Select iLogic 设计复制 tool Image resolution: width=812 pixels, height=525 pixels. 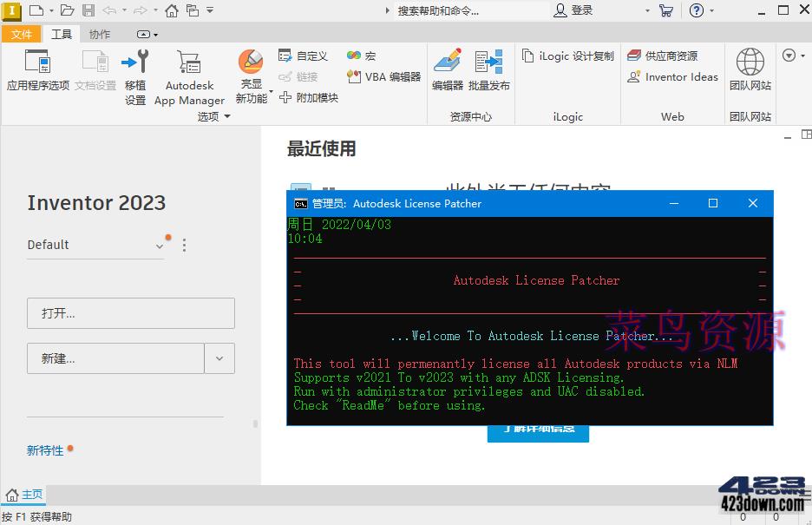[x=567, y=55]
